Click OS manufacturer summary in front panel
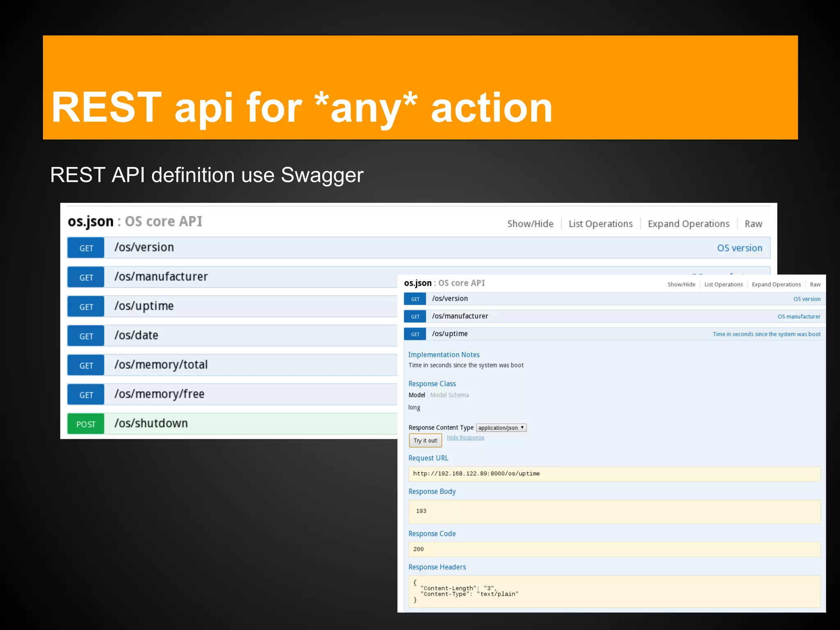 coord(799,317)
